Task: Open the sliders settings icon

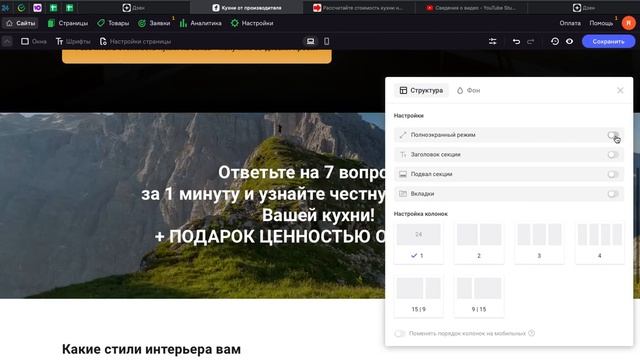Action: point(493,41)
